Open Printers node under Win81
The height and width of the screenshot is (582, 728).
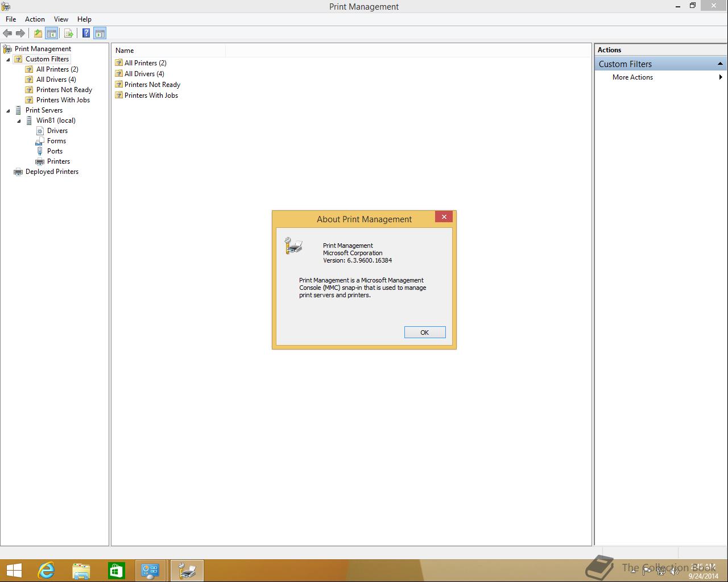tap(59, 161)
